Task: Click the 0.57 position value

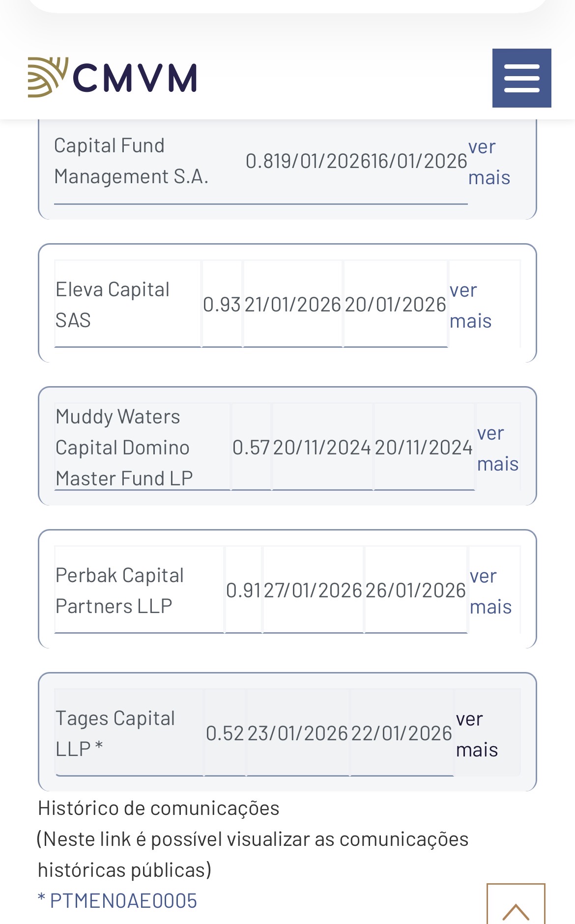Action: [251, 448]
